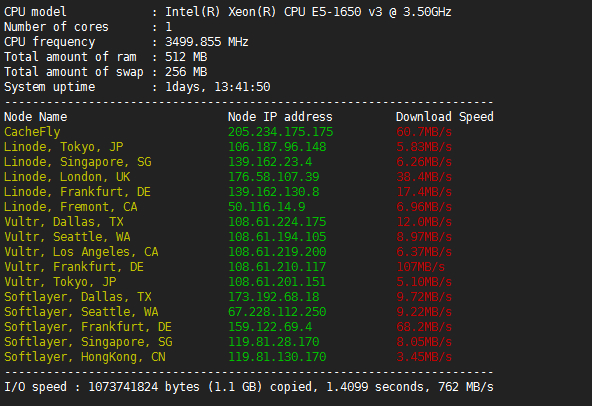Click the 107MB/s speed value
This screenshot has width=592, height=406.
click(x=421, y=267)
